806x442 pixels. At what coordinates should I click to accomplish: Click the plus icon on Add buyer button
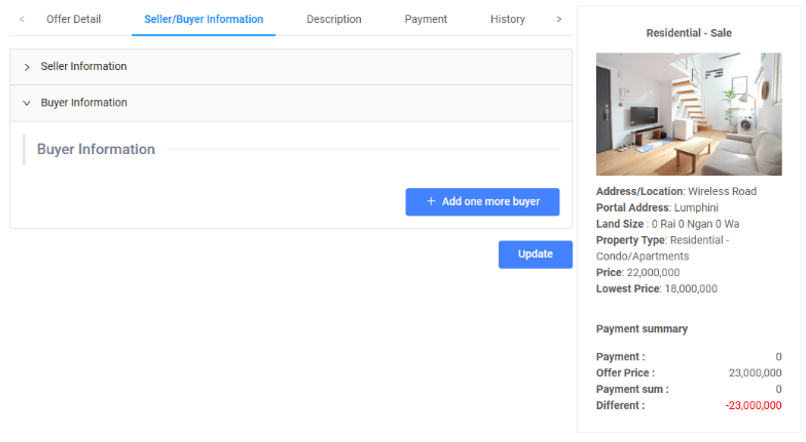tap(431, 202)
